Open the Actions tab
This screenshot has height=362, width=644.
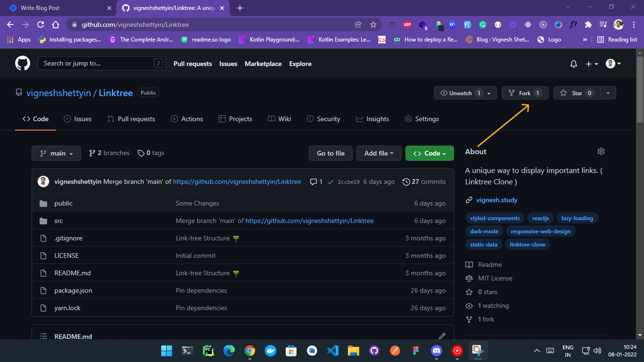(187, 119)
